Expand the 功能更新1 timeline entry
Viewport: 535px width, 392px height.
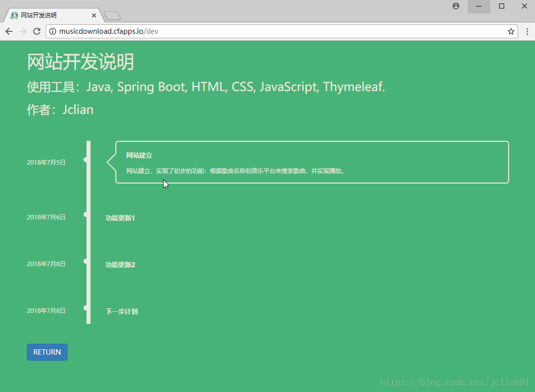pyautogui.click(x=120, y=218)
